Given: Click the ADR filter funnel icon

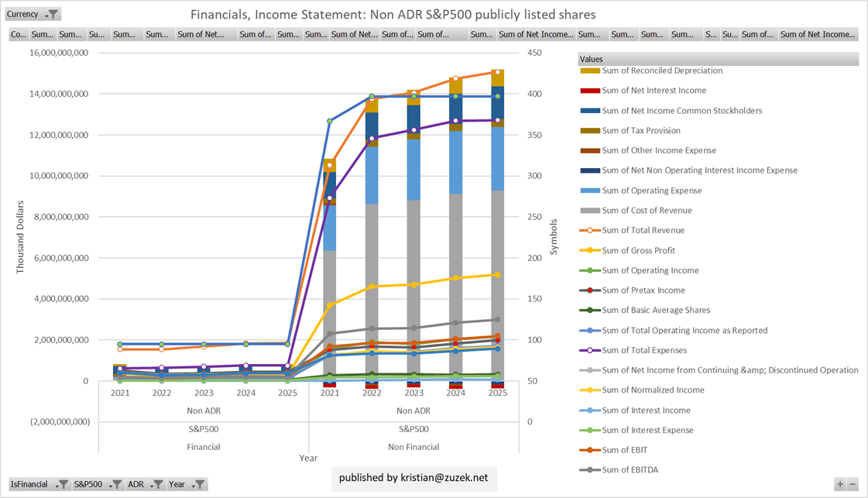Looking at the screenshot, I should 157,484.
